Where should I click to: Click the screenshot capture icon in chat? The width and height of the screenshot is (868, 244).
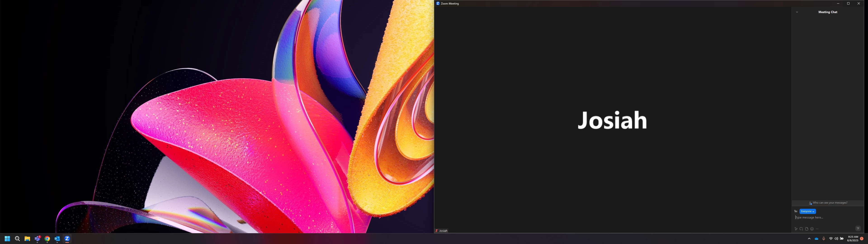tap(801, 229)
